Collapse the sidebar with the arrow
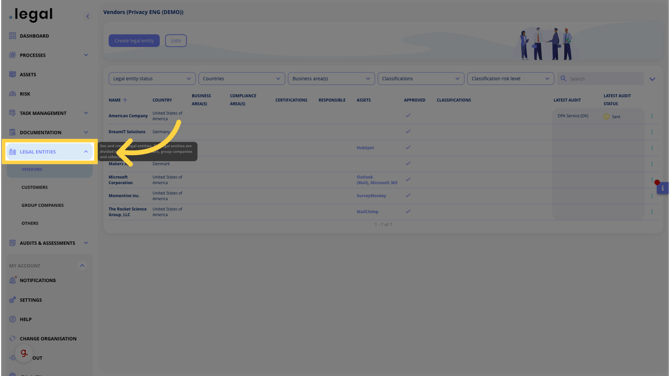Viewport: 670px width, 376px height. click(x=88, y=16)
